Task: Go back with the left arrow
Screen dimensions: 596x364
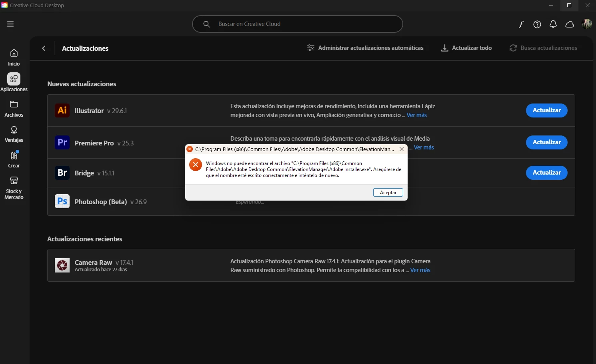Action: click(x=44, y=48)
